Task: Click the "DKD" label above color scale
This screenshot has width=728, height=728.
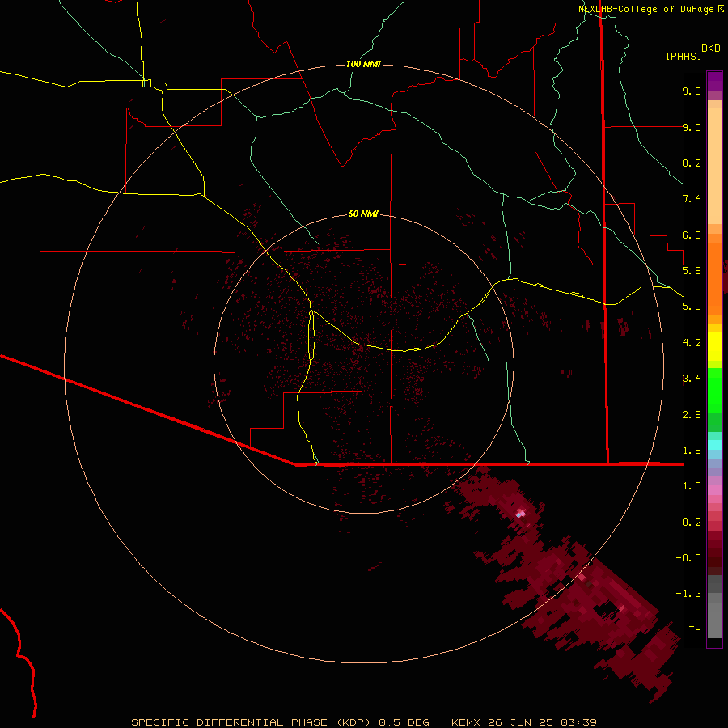Action: pyautogui.click(x=711, y=48)
